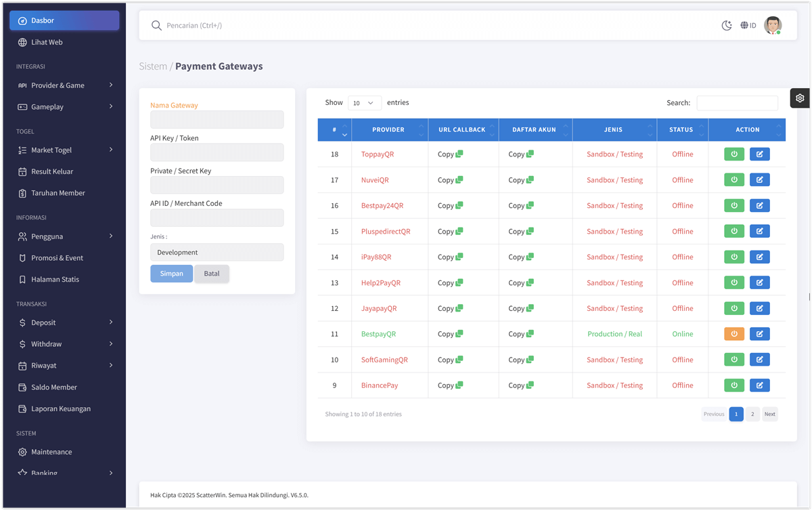Toggle power for the Help2PayQR gateway

734,283
